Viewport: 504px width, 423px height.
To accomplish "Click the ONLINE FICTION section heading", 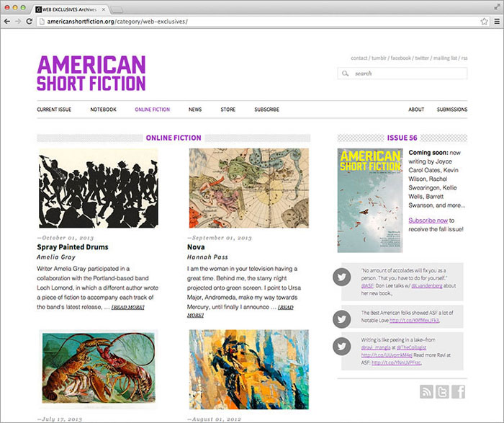I will [x=174, y=138].
